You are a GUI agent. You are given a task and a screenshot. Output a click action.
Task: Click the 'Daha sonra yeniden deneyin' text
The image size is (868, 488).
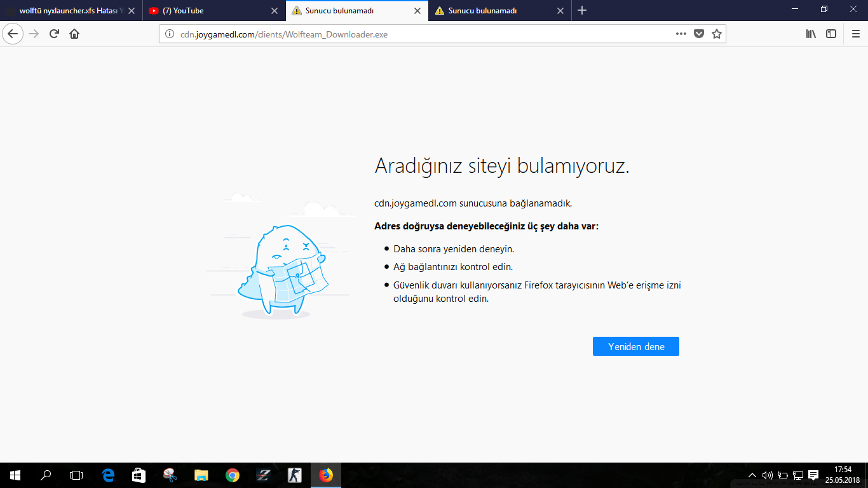(454, 249)
